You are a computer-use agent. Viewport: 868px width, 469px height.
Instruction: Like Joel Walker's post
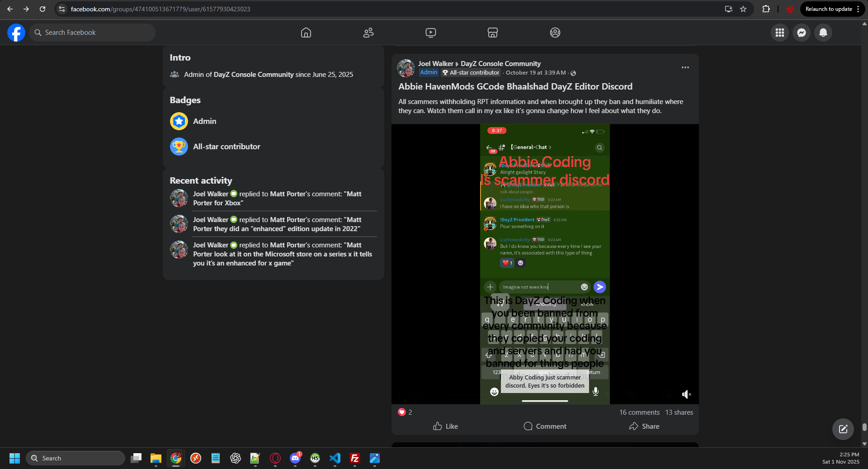[x=445, y=426]
